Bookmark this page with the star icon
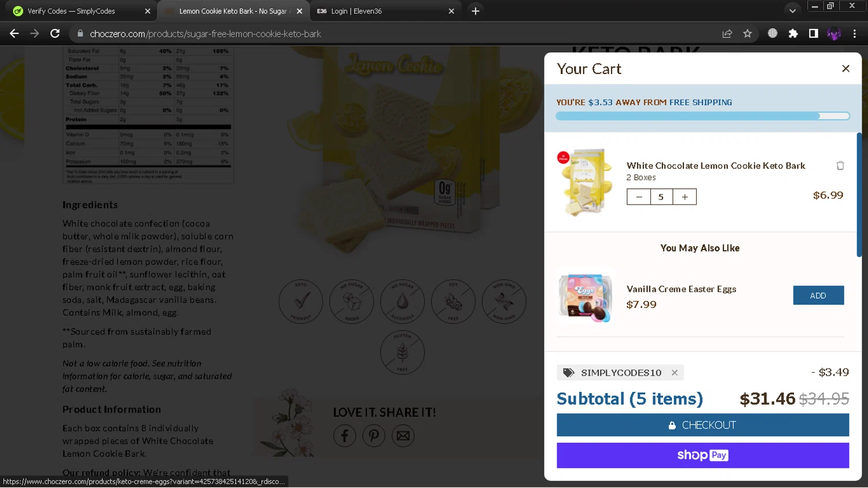 pos(748,34)
